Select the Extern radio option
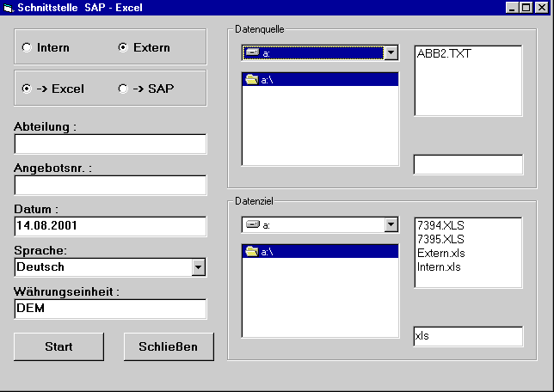554x392 pixels. [123, 47]
